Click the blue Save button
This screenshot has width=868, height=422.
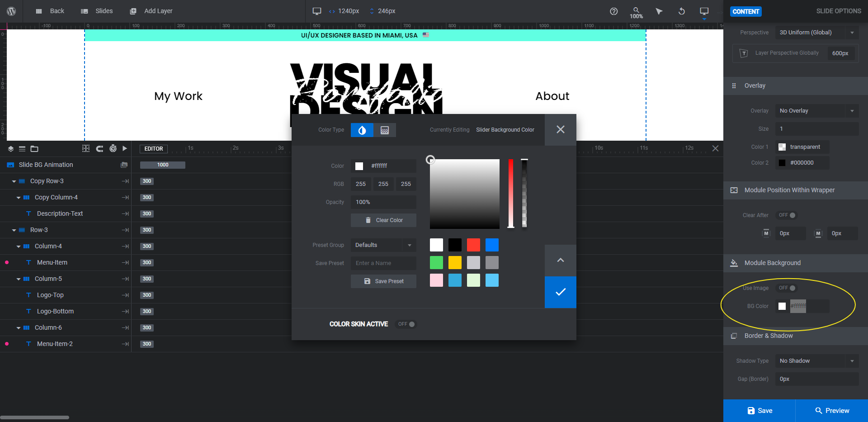tap(759, 411)
